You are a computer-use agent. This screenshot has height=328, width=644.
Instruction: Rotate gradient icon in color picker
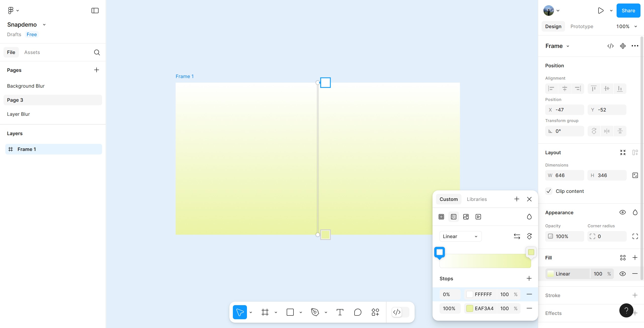pos(529,236)
